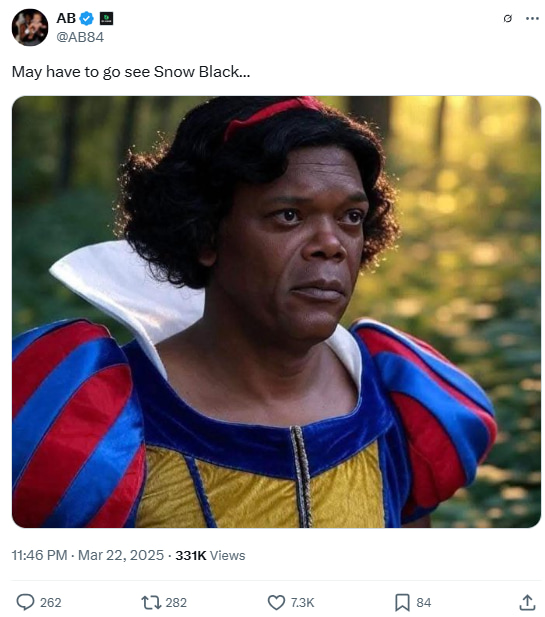Screen dimensions: 545x617
Task: Click the square affiliate badge beside name
Action: 106,18
